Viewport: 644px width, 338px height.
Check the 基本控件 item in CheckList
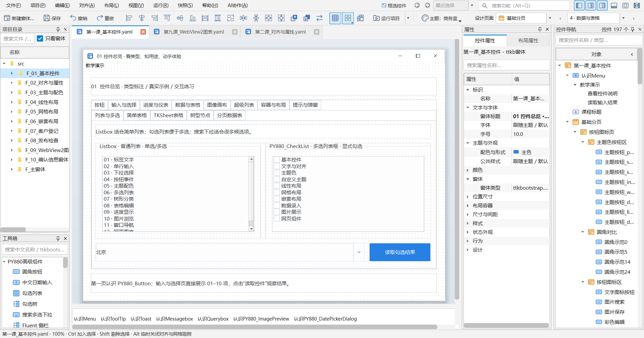[x=277, y=160]
